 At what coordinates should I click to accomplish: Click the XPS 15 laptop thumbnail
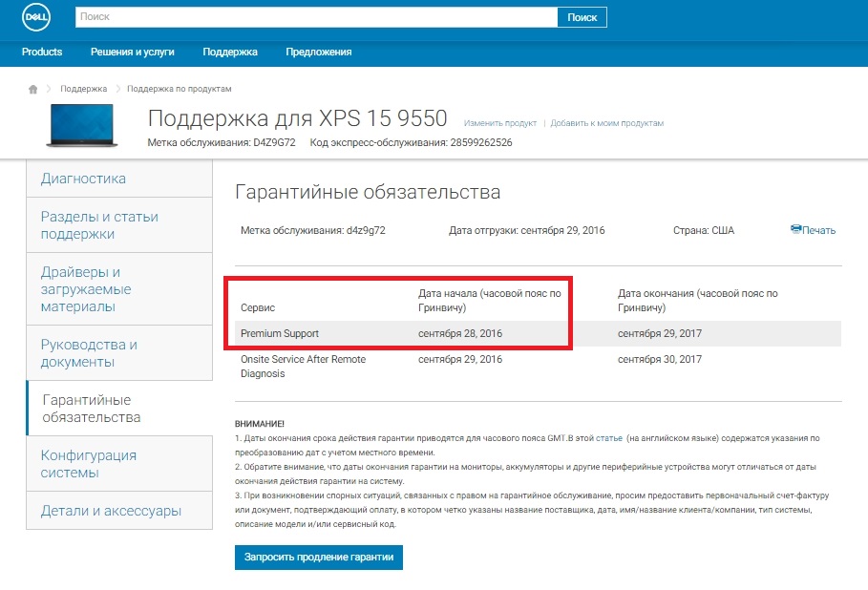coord(82,125)
